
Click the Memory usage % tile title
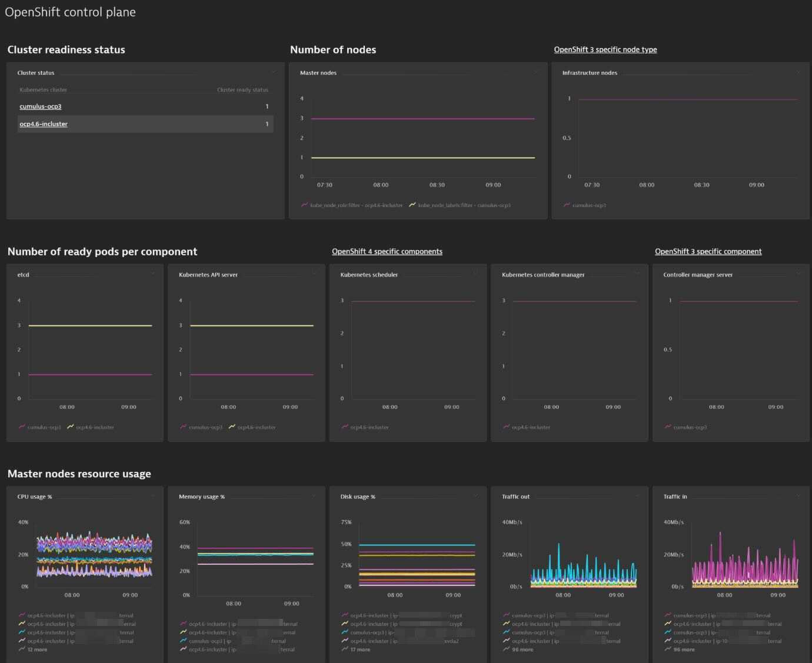202,497
